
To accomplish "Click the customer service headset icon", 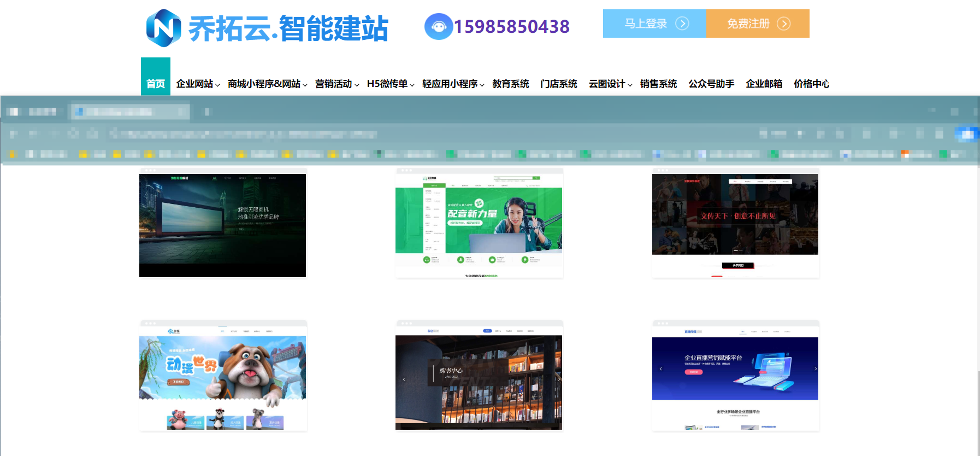I will coord(438,26).
